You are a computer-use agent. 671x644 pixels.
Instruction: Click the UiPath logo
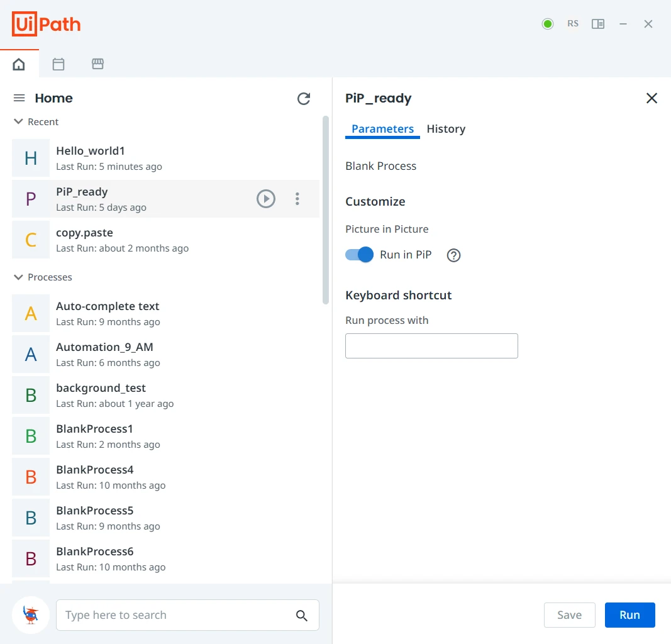[46, 24]
